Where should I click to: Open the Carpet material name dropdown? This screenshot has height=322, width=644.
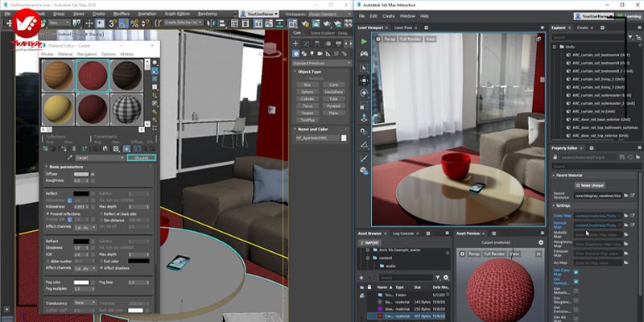pos(100,158)
